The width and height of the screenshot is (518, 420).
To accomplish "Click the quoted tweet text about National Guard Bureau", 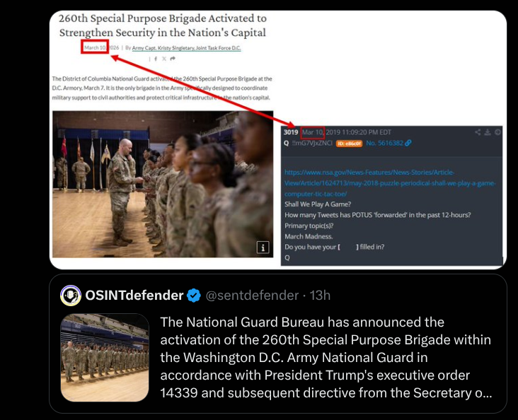I will point(326,358).
